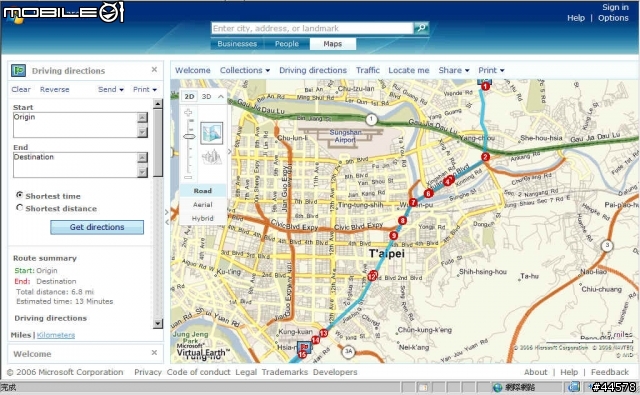Open Driving directions from the toolbar
Viewport: 640px width, 395px height.
tap(313, 70)
